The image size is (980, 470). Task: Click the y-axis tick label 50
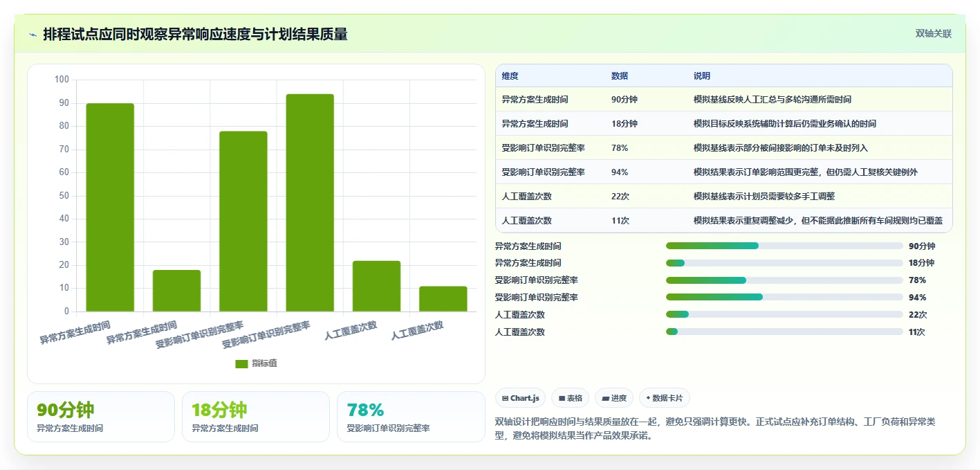[64, 196]
